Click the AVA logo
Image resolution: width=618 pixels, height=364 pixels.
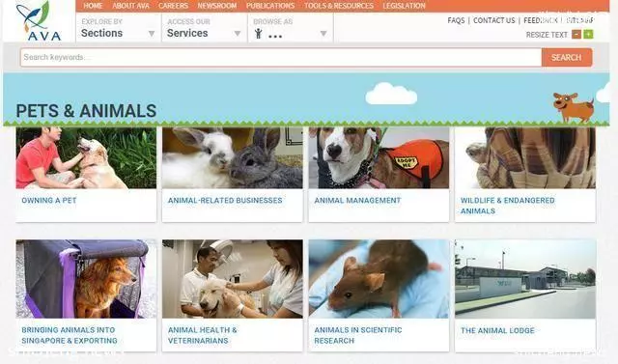click(x=39, y=21)
